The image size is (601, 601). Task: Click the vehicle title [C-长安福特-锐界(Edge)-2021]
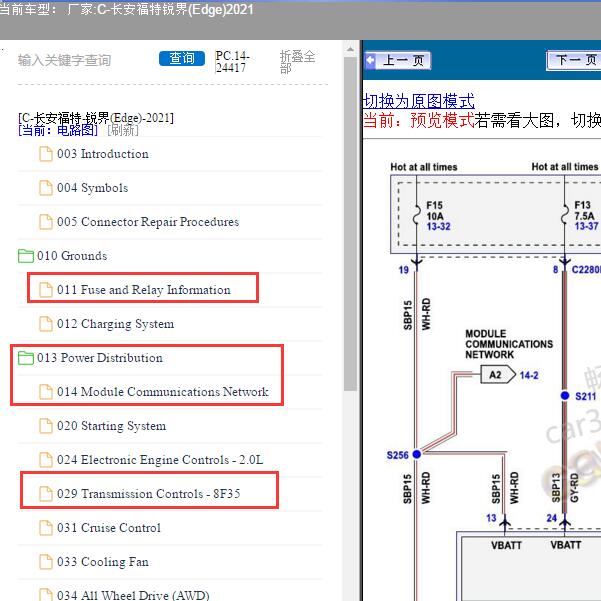click(x=96, y=118)
